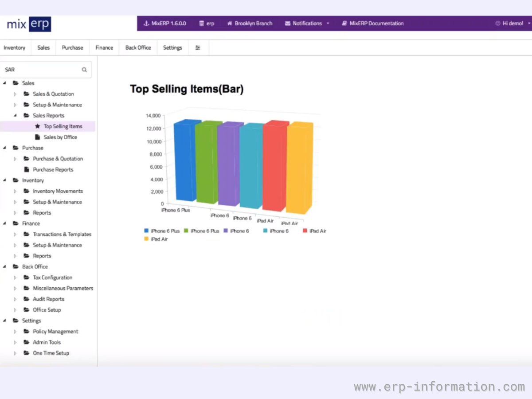The width and height of the screenshot is (532, 399).
Task: Toggle red iPad Air legend swatch
Action: click(x=305, y=231)
